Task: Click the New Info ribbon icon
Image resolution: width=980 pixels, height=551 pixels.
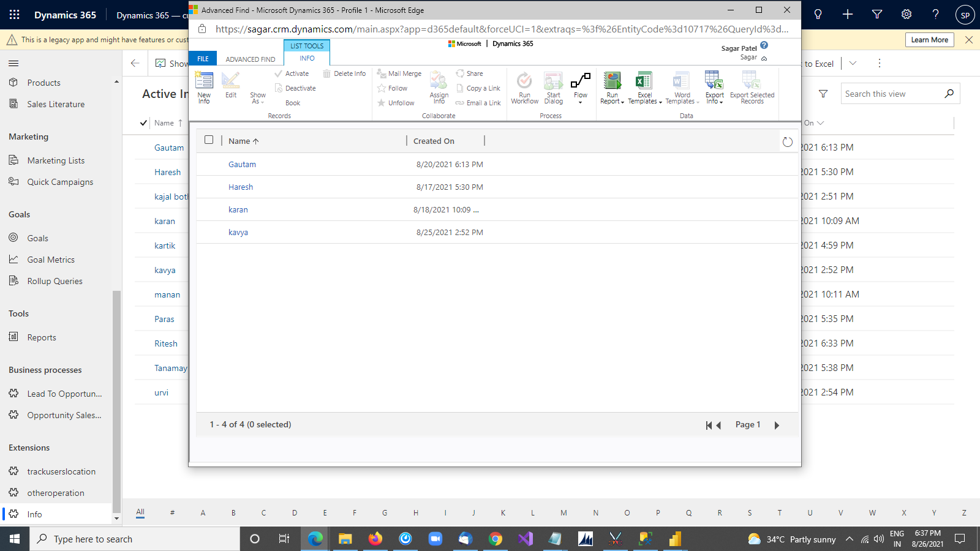Action: point(204,88)
